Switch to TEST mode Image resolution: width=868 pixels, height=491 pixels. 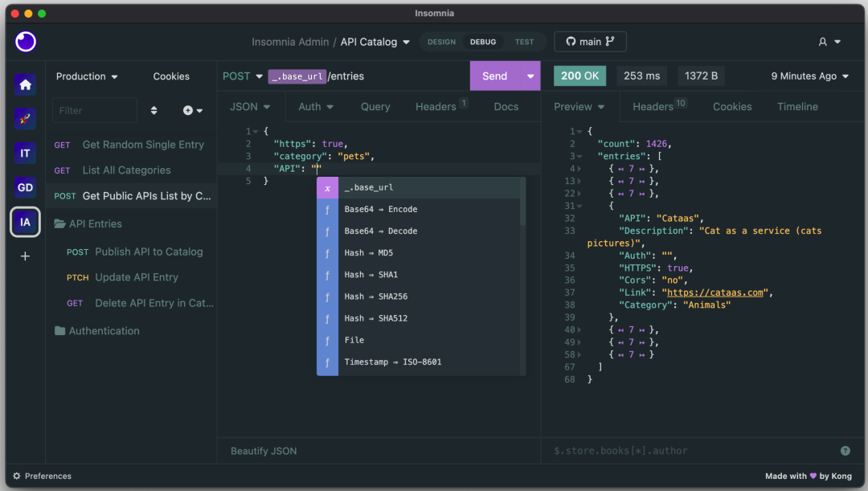click(x=524, y=42)
